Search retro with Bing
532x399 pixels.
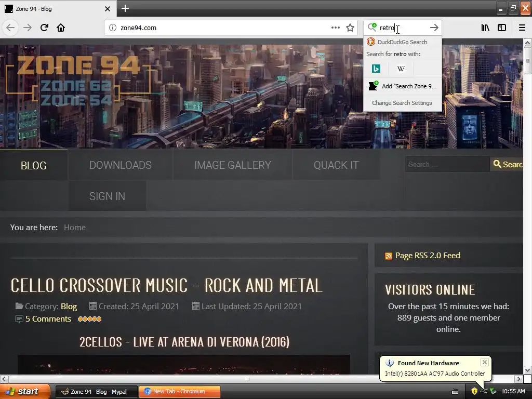coord(376,69)
